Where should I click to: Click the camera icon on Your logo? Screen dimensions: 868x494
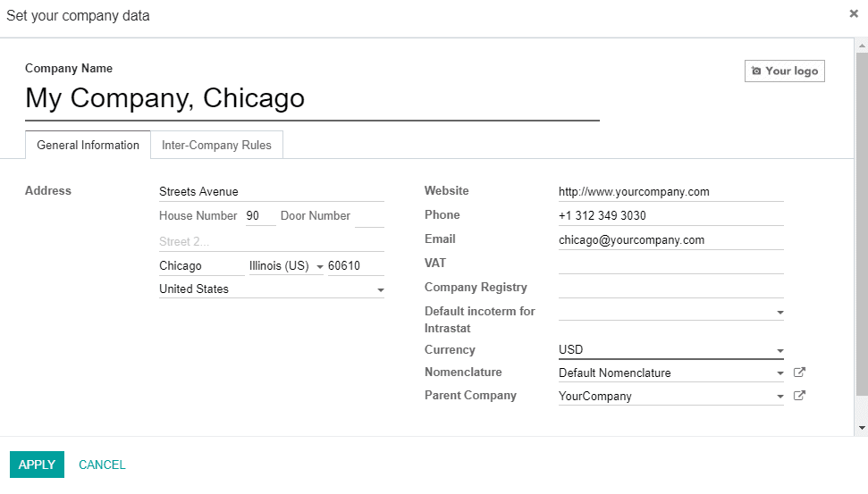click(756, 71)
